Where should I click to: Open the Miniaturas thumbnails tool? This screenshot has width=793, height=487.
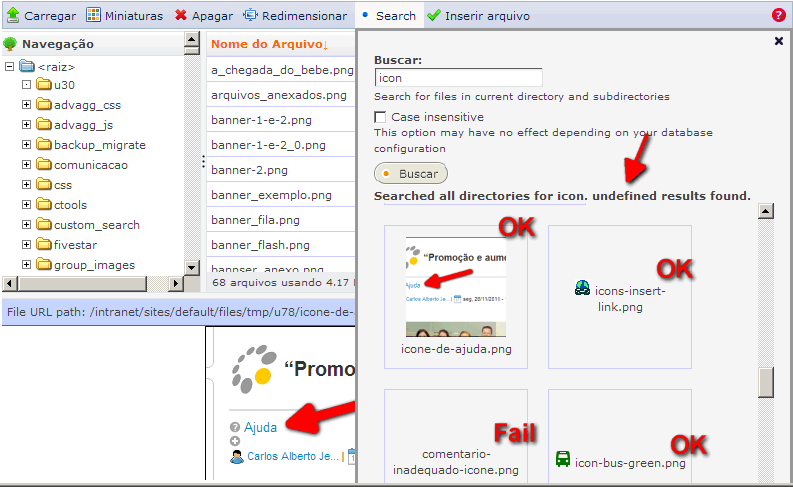tap(124, 16)
